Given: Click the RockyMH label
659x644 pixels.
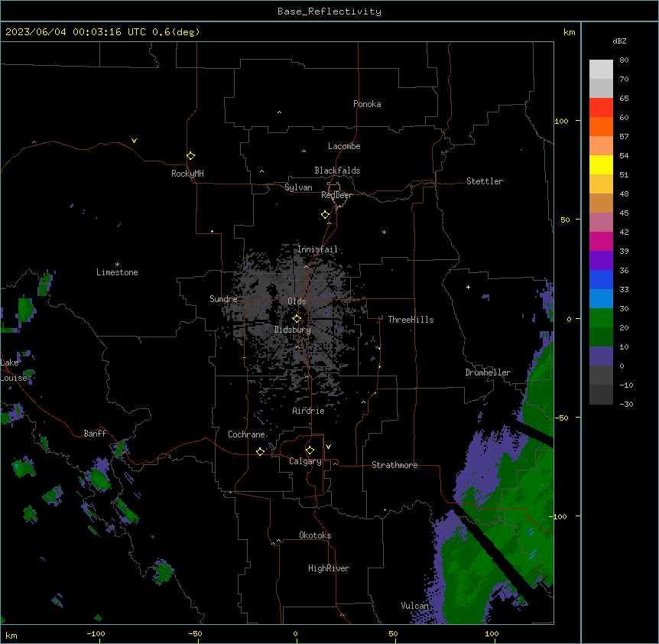Looking at the screenshot, I should point(187,174).
